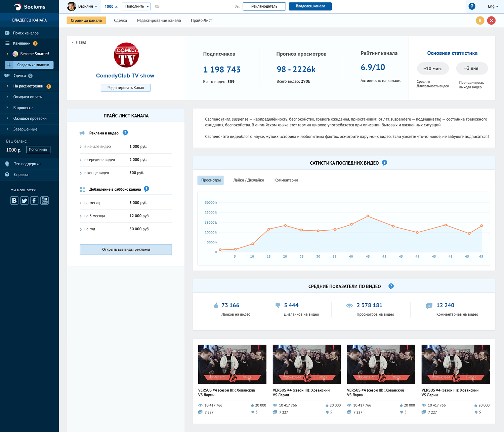The width and height of the screenshot is (504, 432).
Task: Open the Eng language dropdown
Action: click(x=493, y=6)
